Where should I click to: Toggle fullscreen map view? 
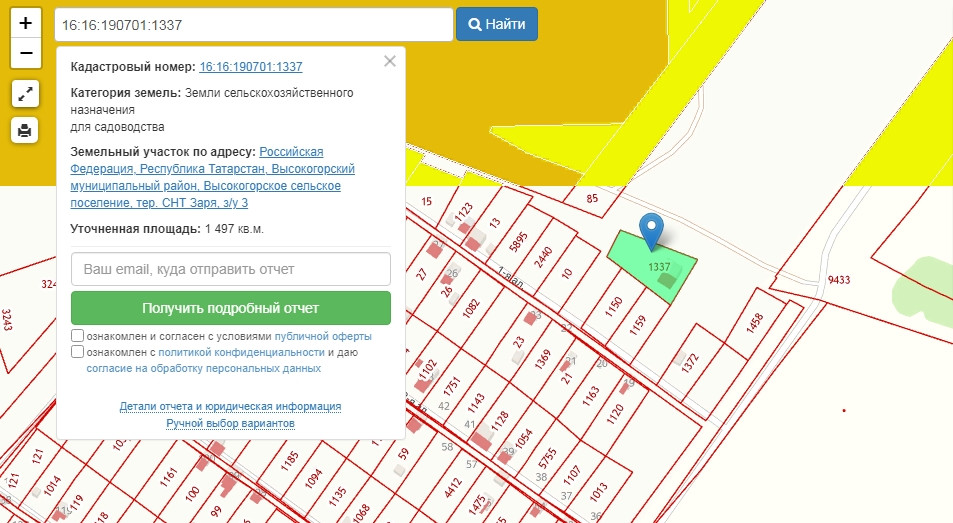click(x=26, y=94)
